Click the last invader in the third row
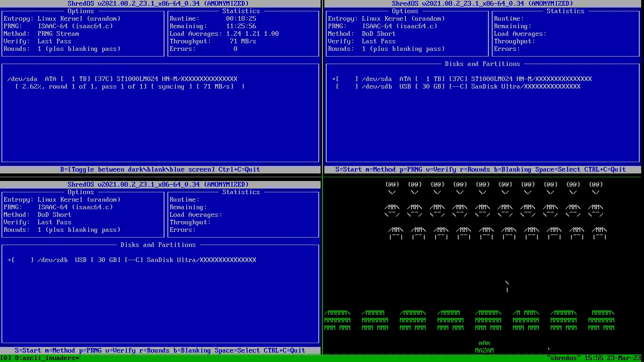Viewport: 644px width, 362px height. [599, 233]
